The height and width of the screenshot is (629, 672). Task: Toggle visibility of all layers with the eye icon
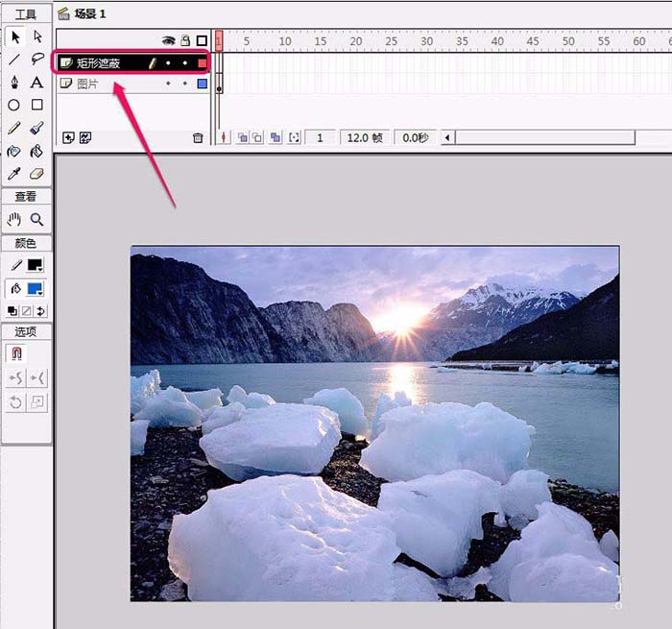[x=168, y=40]
